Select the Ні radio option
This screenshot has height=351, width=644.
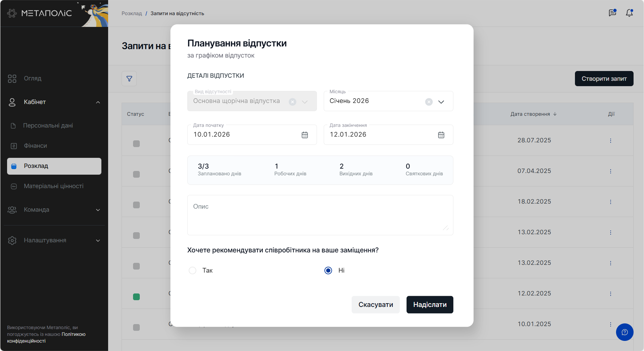coord(328,271)
